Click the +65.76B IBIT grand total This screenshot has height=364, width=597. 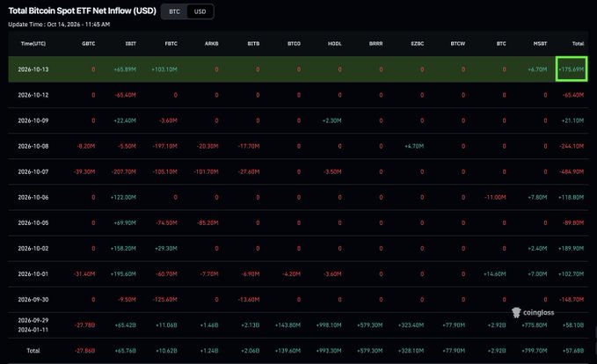click(x=125, y=351)
